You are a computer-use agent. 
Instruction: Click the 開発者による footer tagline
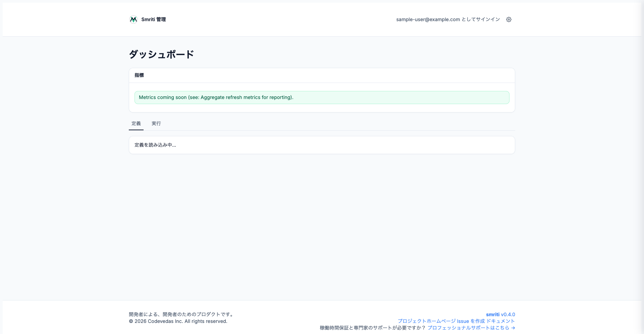click(x=181, y=315)
